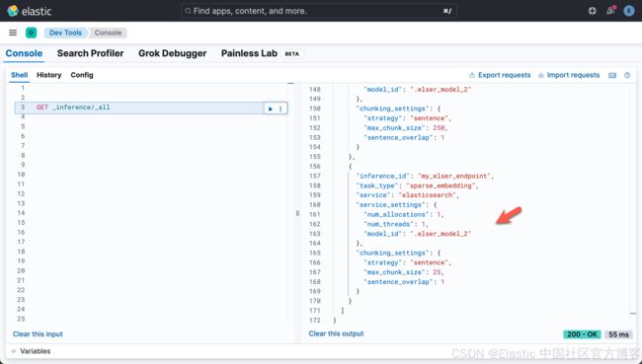Open the user avatar menu
This screenshot has height=364, width=642.
pyautogui.click(x=628, y=11)
